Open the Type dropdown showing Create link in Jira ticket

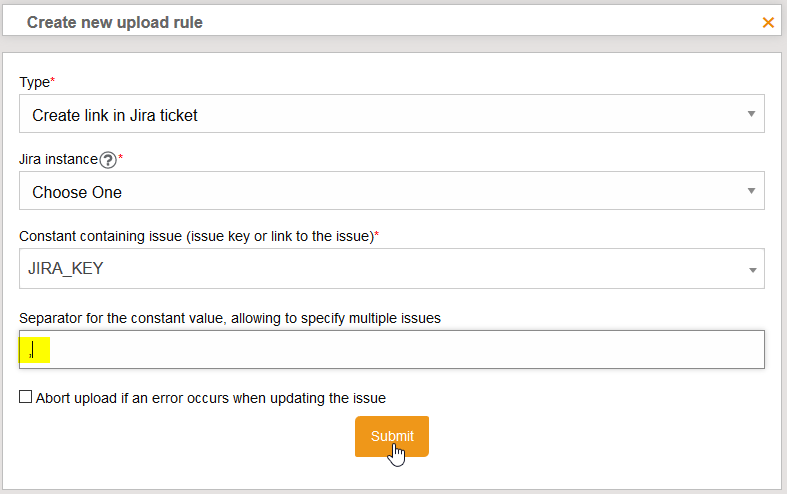click(x=380, y=114)
